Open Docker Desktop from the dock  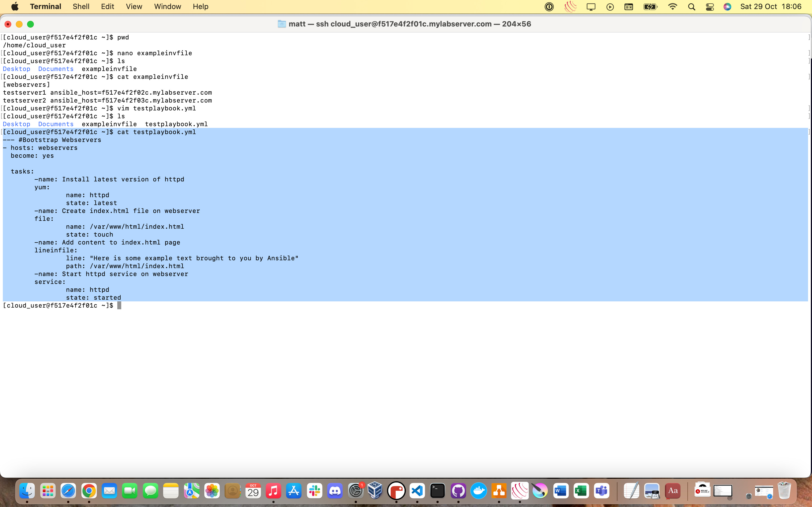(x=479, y=491)
